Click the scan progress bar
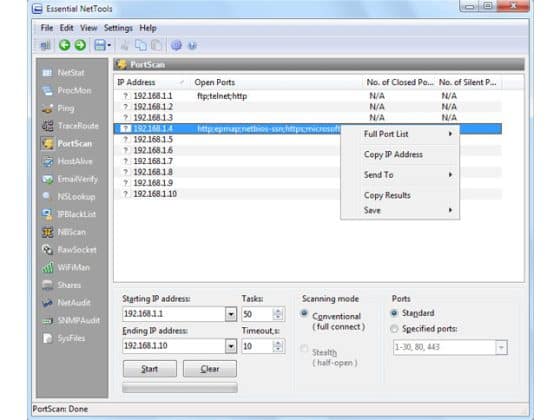This screenshot has height=420, width=560. tap(180, 388)
